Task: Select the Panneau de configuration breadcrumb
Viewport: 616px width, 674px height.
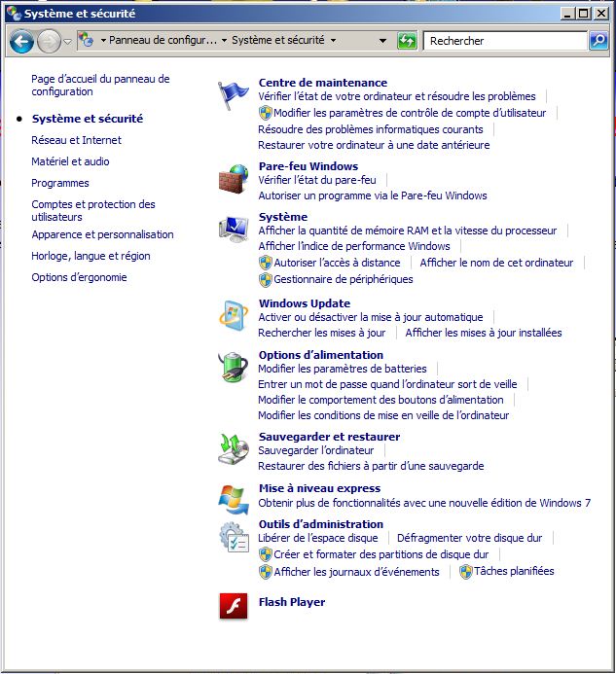Action: point(163,40)
